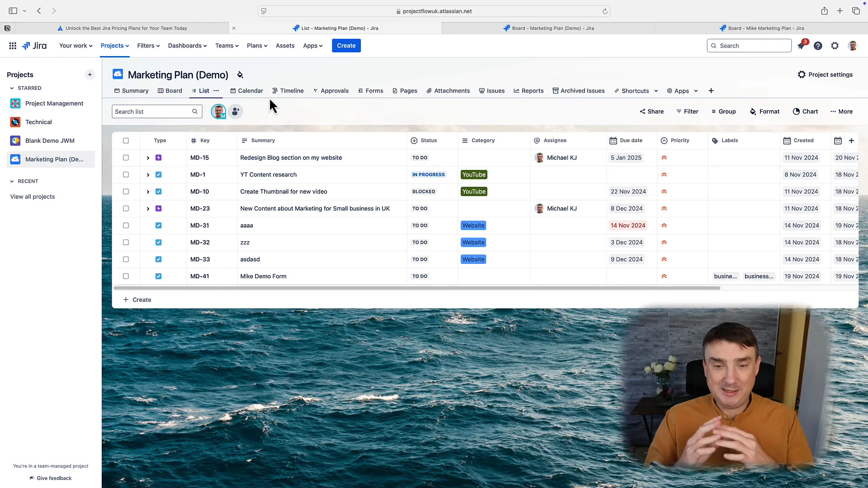This screenshot has height=488, width=868.
Task: Expand the MD-1 row children
Action: coord(148,174)
